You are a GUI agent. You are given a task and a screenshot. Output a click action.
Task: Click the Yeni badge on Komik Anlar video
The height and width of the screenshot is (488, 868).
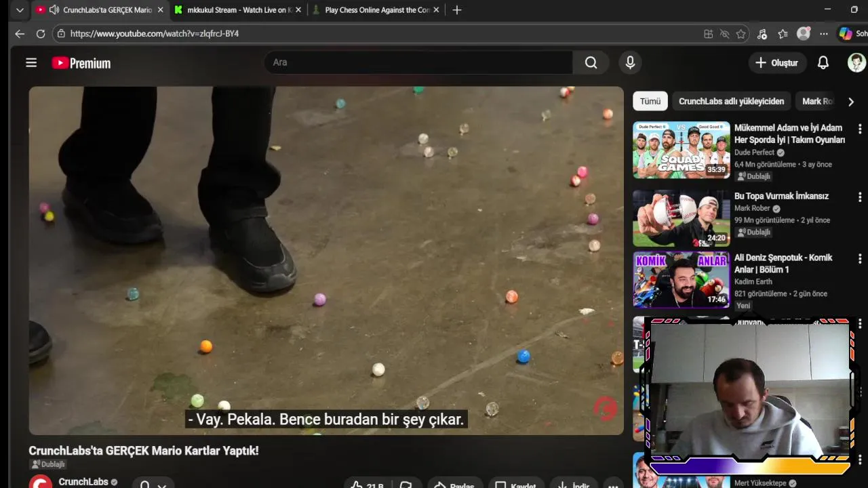click(744, 306)
